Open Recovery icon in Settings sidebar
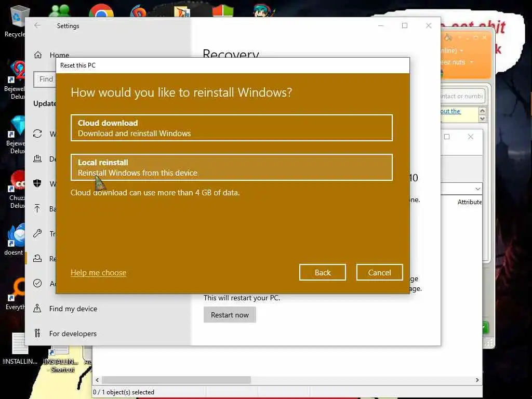This screenshot has height=399, width=532. point(37,259)
